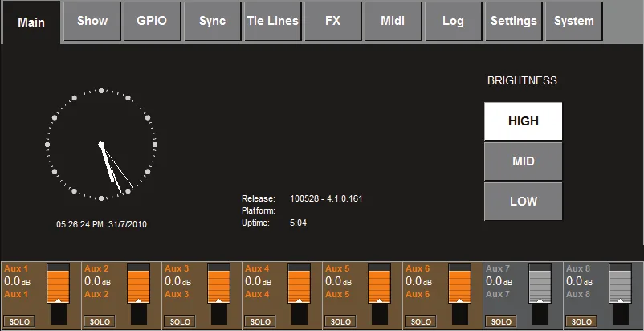Toggle SOLO on Aux 8

(581, 321)
